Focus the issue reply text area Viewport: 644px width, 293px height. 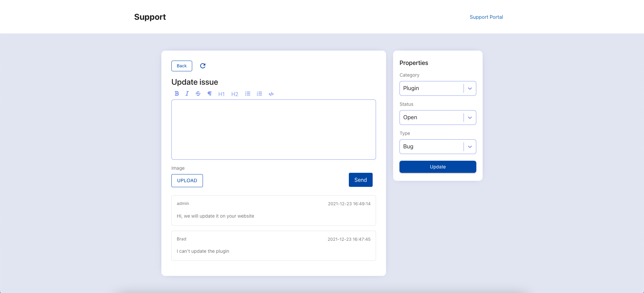point(274,130)
